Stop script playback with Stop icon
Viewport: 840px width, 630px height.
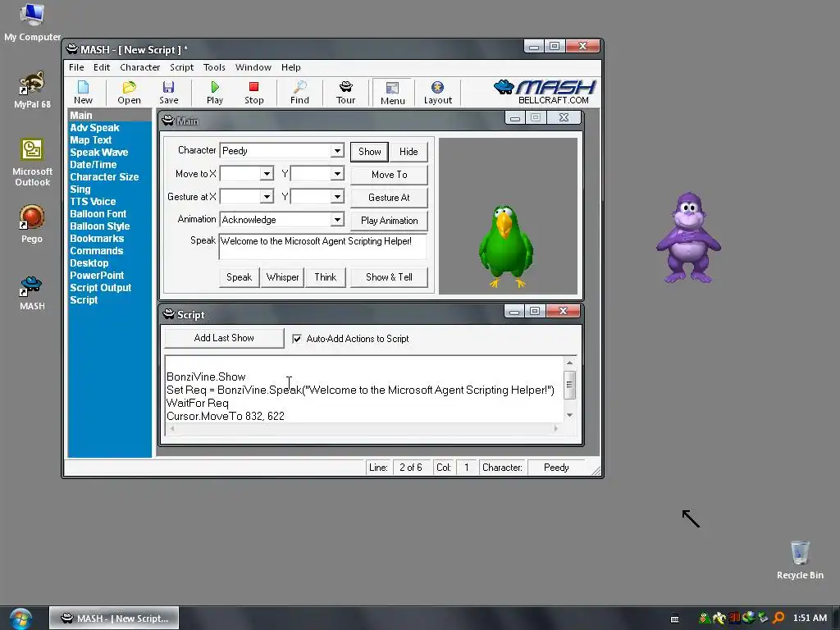[254, 92]
